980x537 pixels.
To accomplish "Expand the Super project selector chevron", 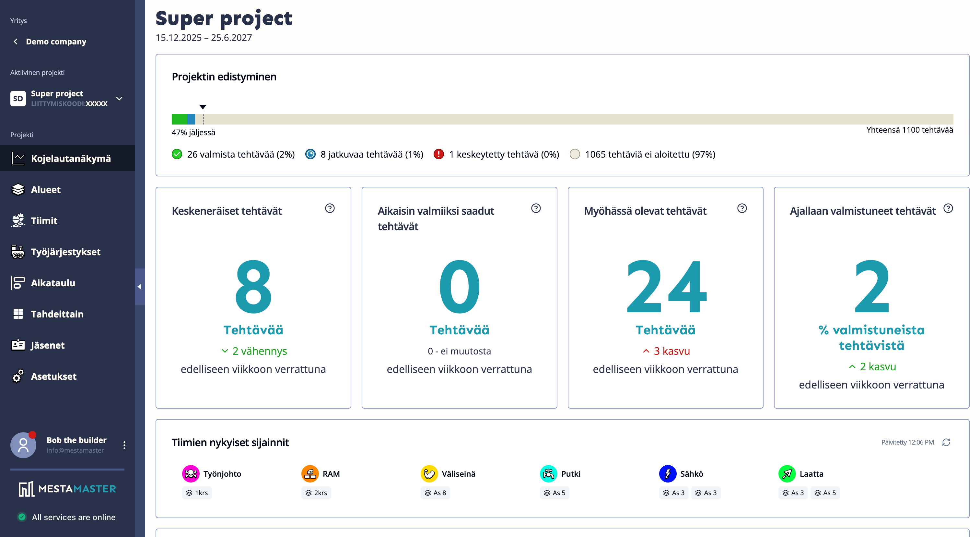I will click(119, 99).
